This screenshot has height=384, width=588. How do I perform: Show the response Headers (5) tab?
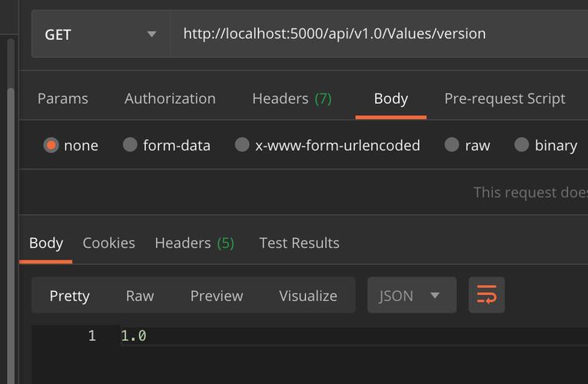(194, 243)
